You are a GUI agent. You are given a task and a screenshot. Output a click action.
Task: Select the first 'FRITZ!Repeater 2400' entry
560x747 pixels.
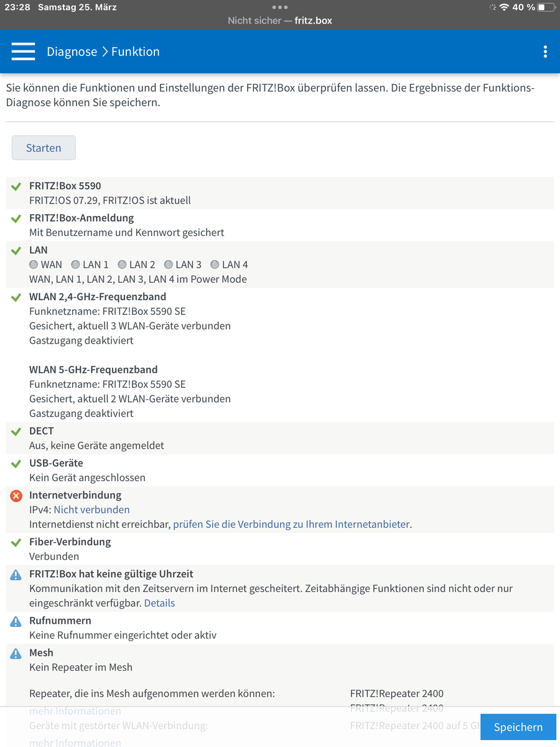tap(397, 693)
